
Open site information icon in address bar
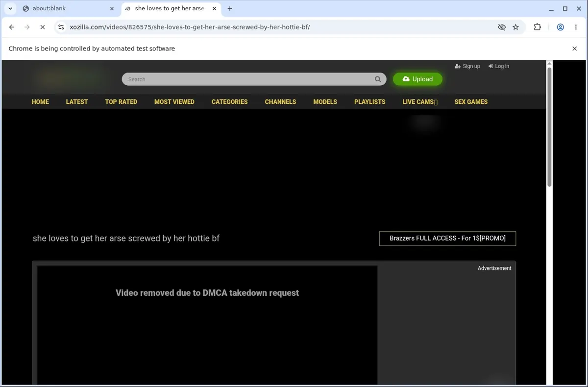[61, 27]
